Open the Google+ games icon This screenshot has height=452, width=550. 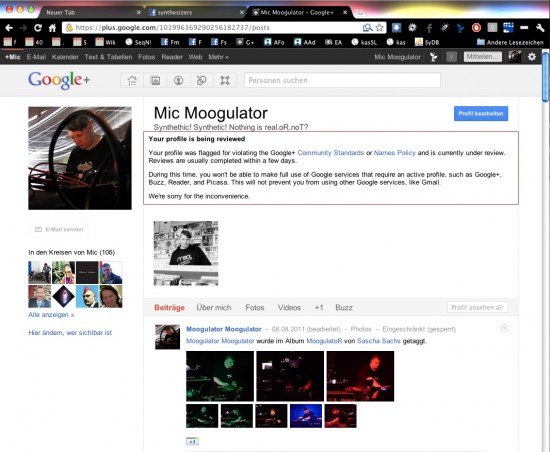(225, 80)
